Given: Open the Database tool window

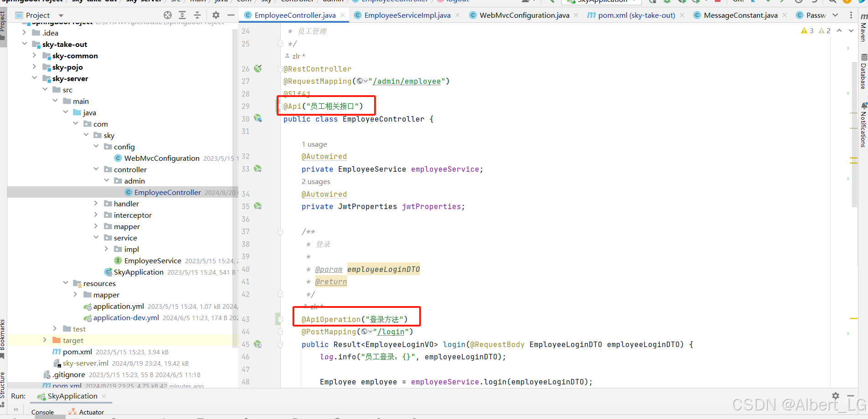Looking at the screenshot, I should tap(863, 72).
